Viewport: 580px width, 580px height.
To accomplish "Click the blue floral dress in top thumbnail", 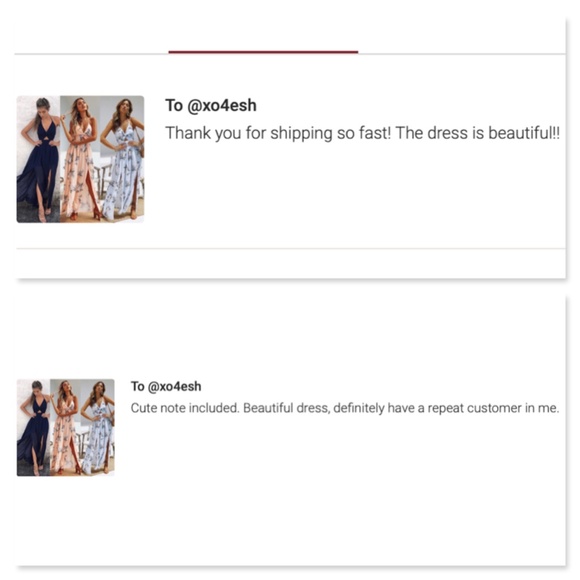I will tap(122, 159).
